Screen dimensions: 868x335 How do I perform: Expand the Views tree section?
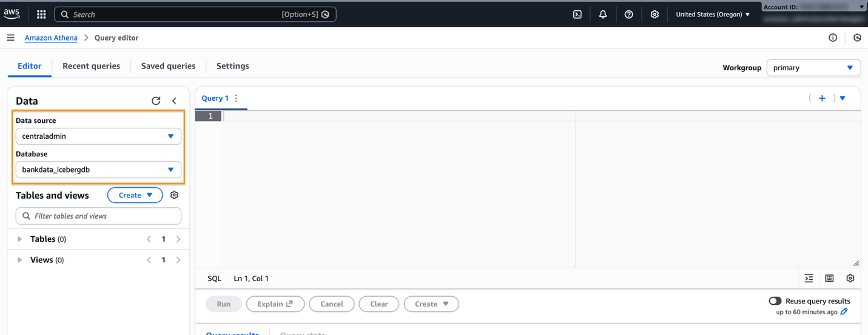(20, 260)
